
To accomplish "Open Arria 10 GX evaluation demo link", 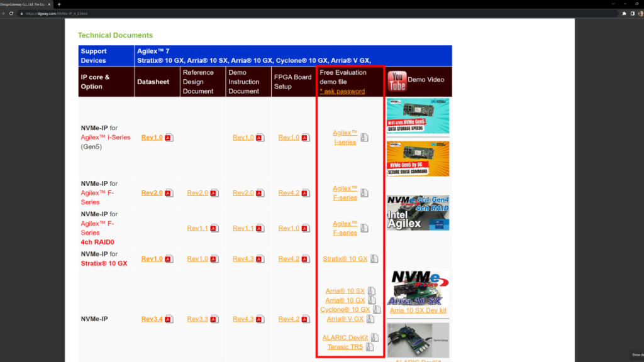I will [x=345, y=300].
